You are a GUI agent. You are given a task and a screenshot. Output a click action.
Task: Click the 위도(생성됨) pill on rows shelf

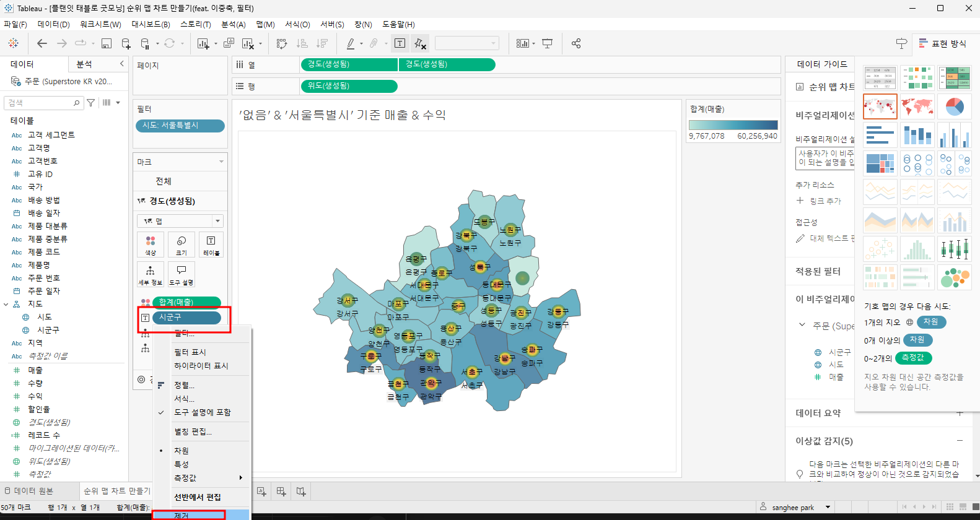349,86
